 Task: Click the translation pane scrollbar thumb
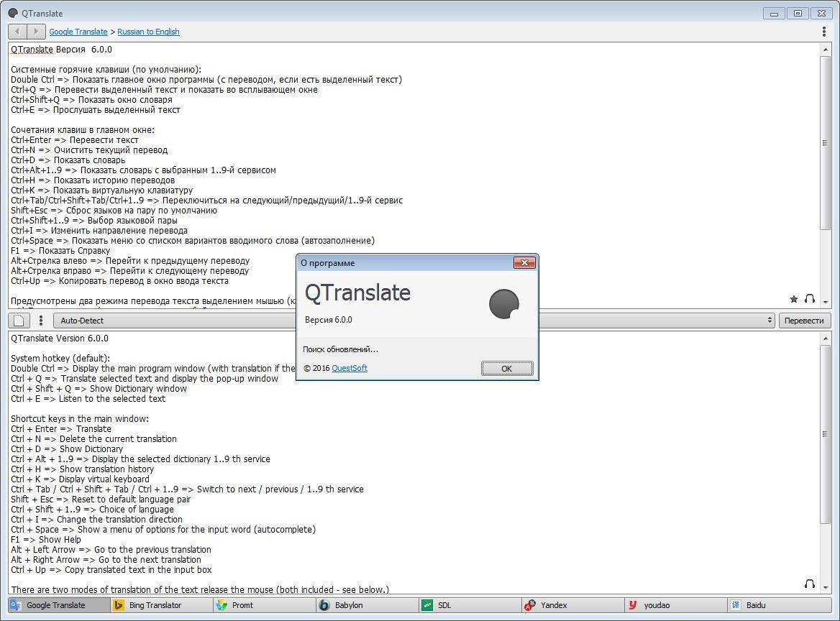point(825,433)
